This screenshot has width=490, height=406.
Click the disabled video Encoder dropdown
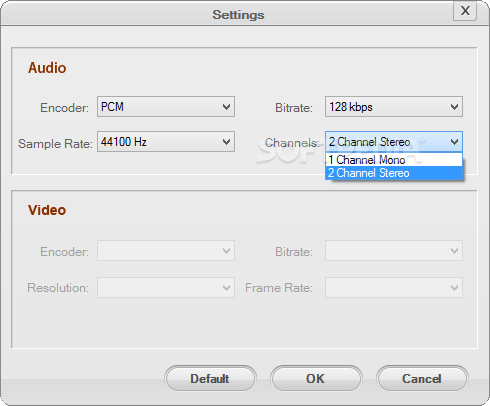[166, 251]
